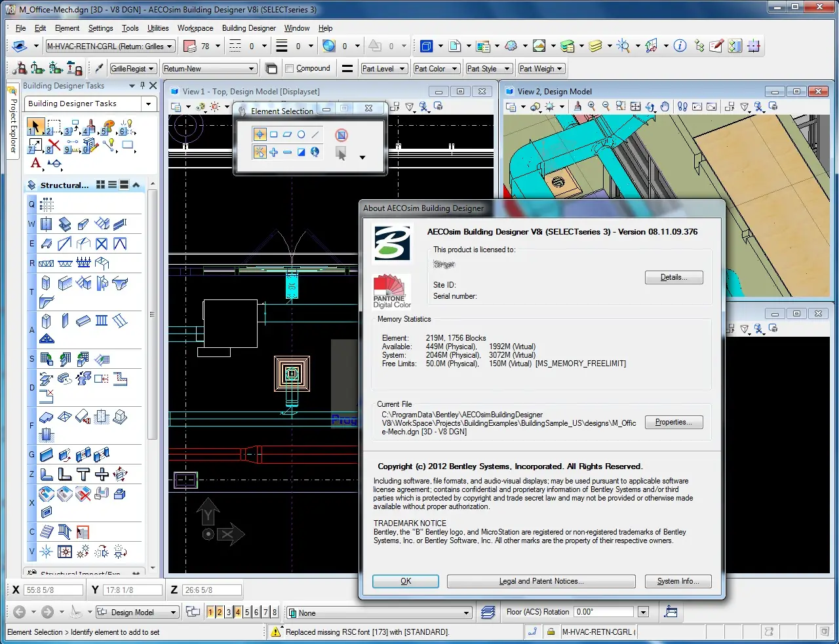The width and height of the screenshot is (839, 644).
Task: Toggle view 7 button in view groups
Action: (265, 612)
